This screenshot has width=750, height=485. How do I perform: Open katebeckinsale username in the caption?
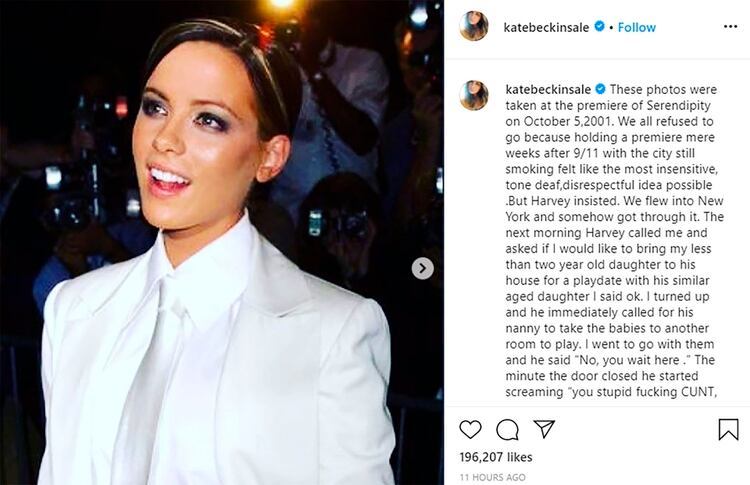click(548, 89)
